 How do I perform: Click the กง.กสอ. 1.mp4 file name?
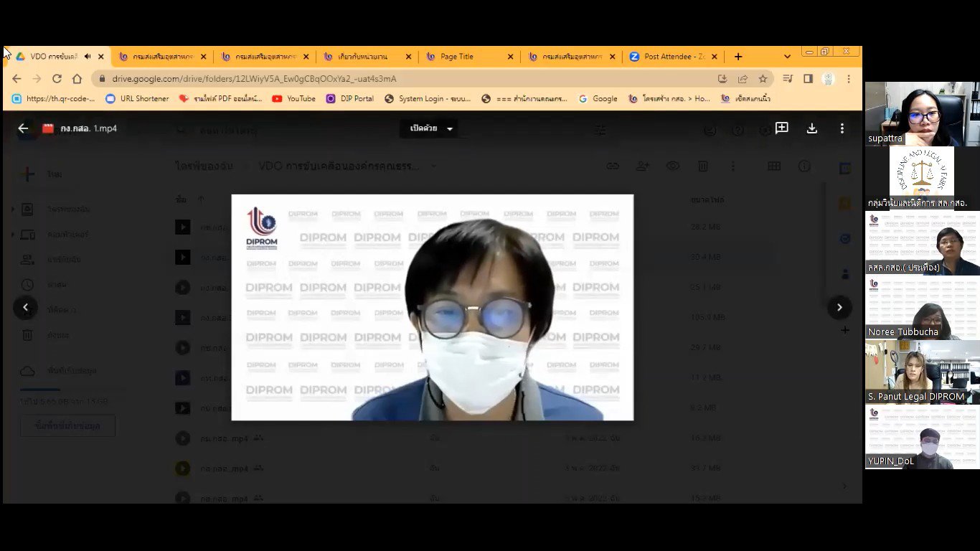[x=89, y=128]
